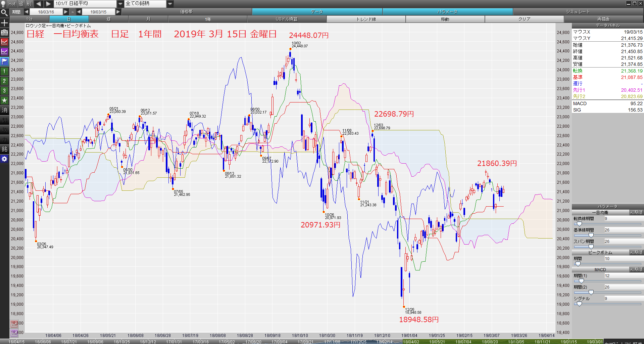Click the lightbulb hint icon
Viewport: 644px width, 344px height.
click(3, 4)
